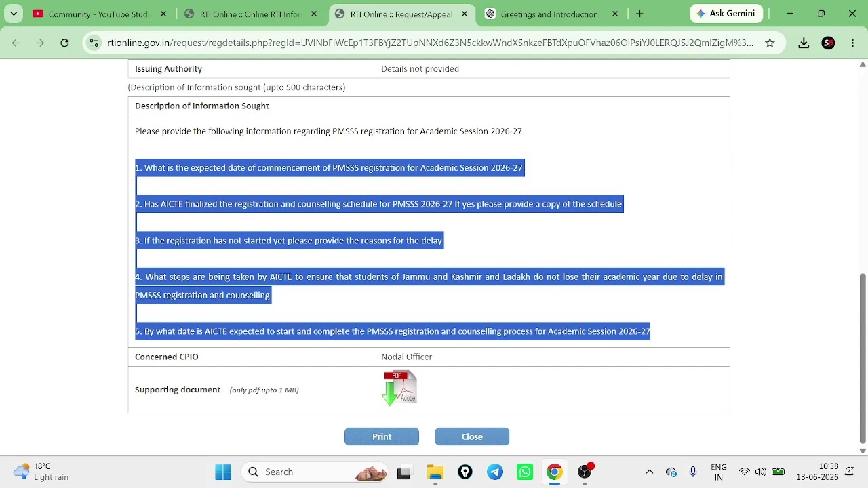Open WhatsApp from taskbar
Viewport: 868px width, 488px height.
[525, 472]
